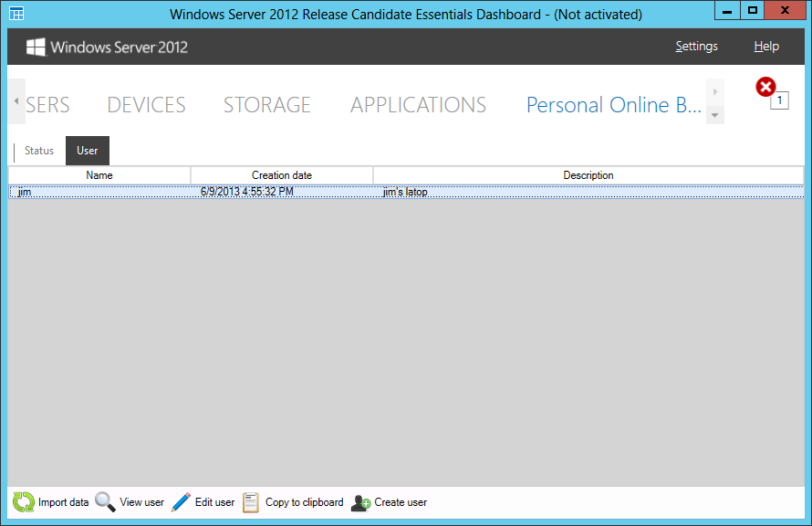Open the Settings link

[x=696, y=47]
